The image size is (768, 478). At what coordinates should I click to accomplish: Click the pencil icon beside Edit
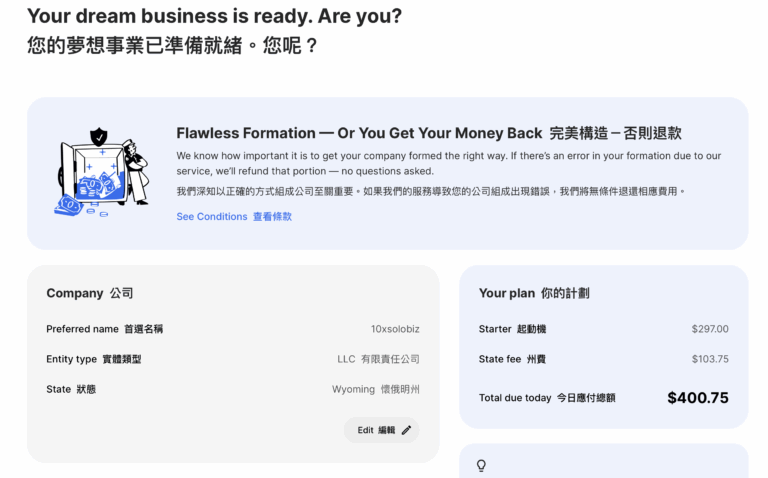coord(406,430)
